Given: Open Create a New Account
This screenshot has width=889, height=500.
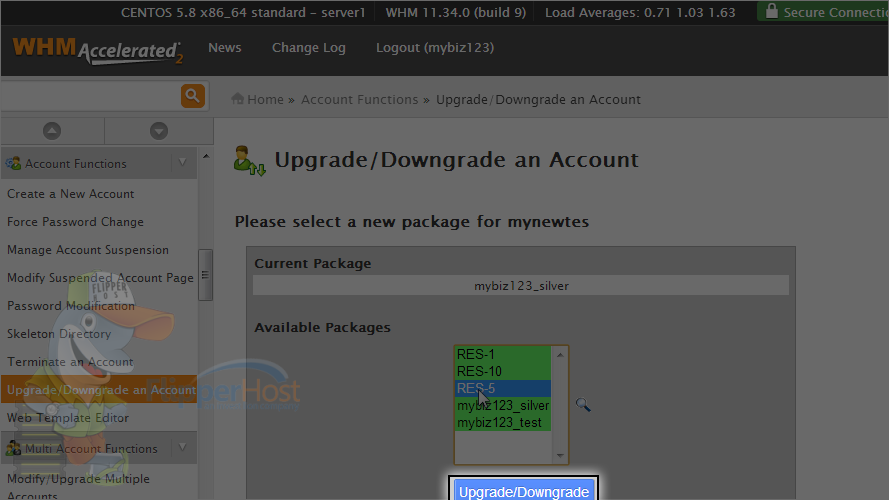Looking at the screenshot, I should pos(70,194).
